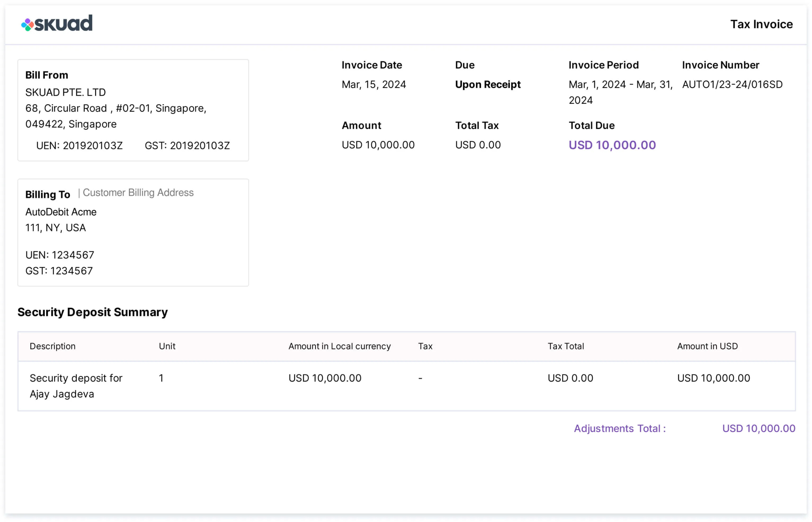This screenshot has height=522, width=812.
Task: Click 'GST: 201920103Z' in Bill From
Action: click(187, 145)
